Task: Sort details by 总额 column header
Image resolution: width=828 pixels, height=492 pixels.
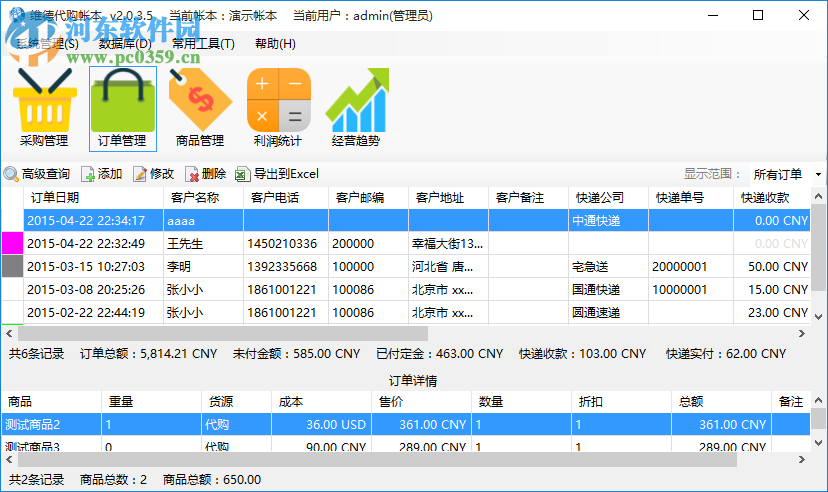Action: point(721,402)
